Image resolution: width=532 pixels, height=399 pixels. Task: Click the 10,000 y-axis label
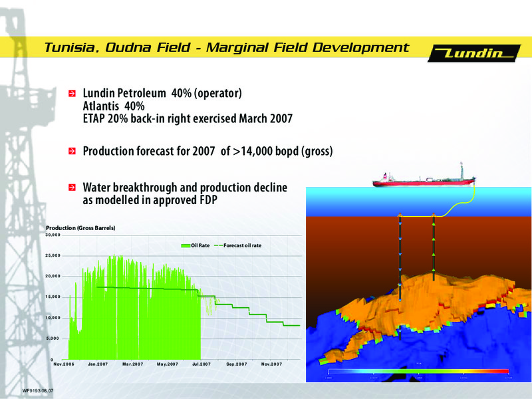click(53, 318)
